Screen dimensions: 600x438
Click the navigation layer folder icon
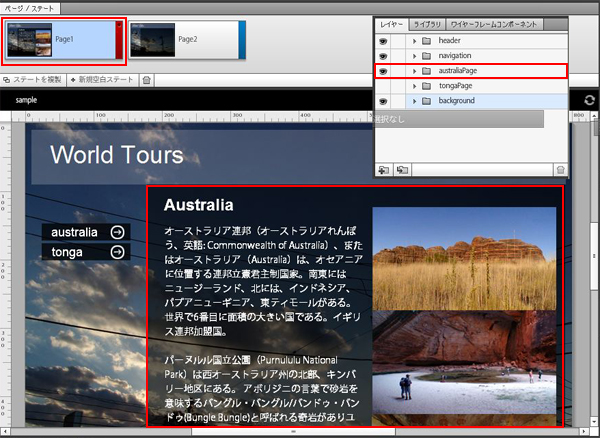pyautogui.click(x=426, y=56)
